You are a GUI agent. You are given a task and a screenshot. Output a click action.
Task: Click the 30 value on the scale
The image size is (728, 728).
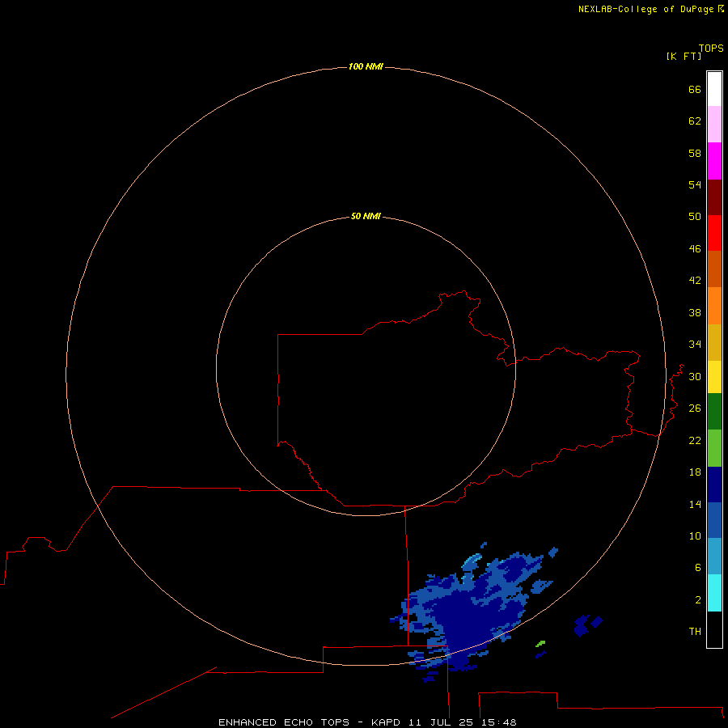coord(695,376)
